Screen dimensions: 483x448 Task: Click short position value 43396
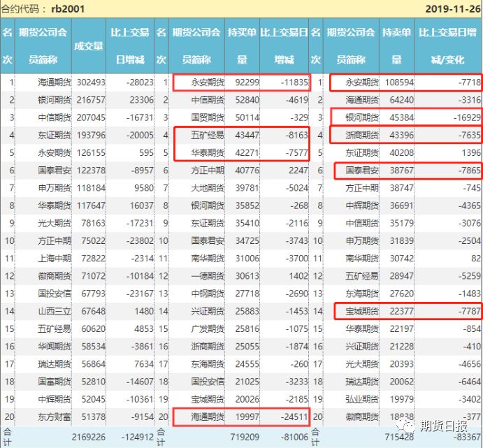(x=402, y=135)
